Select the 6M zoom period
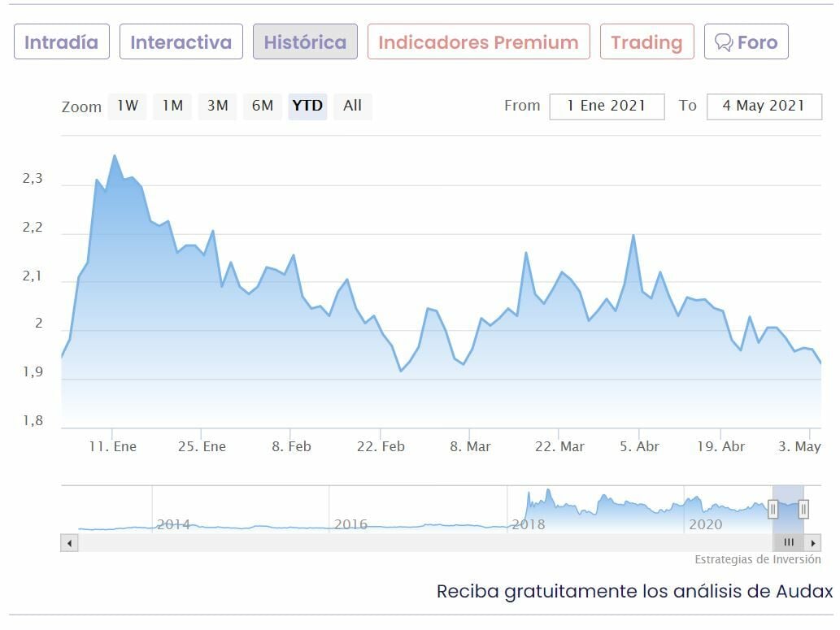The image size is (840, 630). (262, 106)
